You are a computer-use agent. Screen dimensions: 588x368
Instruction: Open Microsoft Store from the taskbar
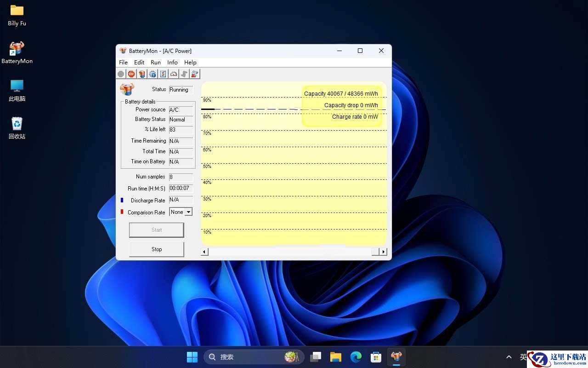tap(376, 357)
